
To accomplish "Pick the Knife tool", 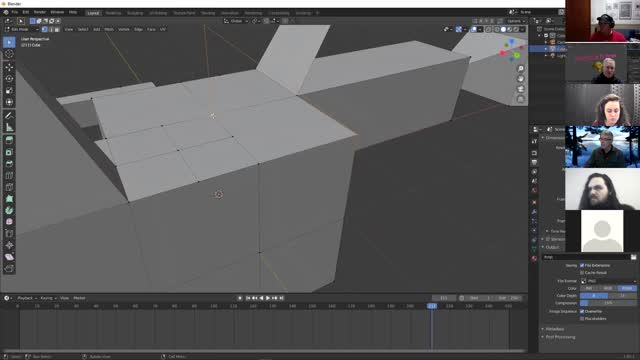I will click(9, 187).
